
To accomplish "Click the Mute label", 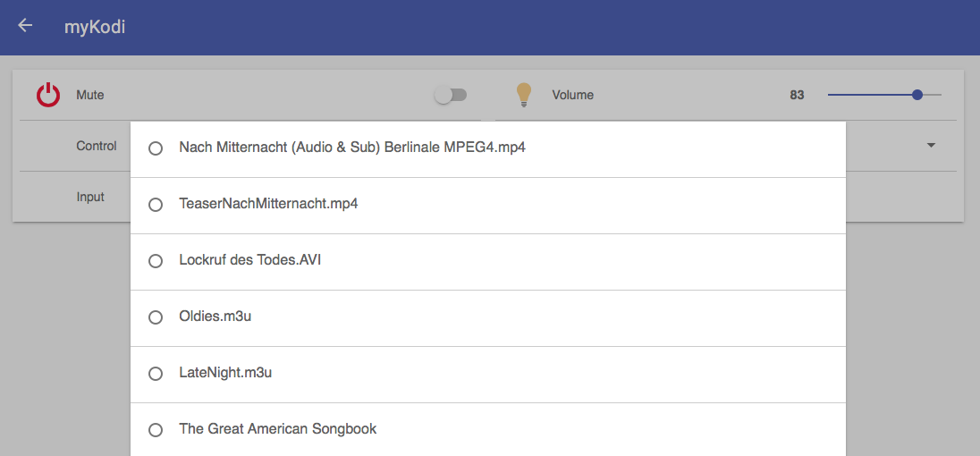I will [x=90, y=95].
